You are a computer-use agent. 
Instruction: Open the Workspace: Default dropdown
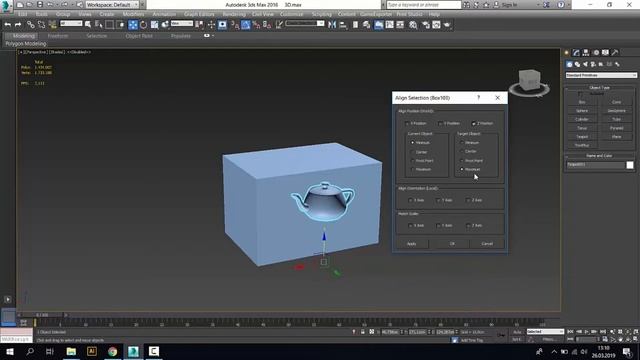(x=112, y=4)
